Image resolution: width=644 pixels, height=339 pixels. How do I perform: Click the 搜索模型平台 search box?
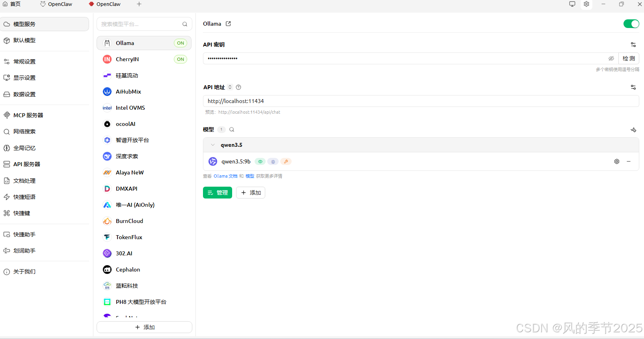click(x=144, y=24)
